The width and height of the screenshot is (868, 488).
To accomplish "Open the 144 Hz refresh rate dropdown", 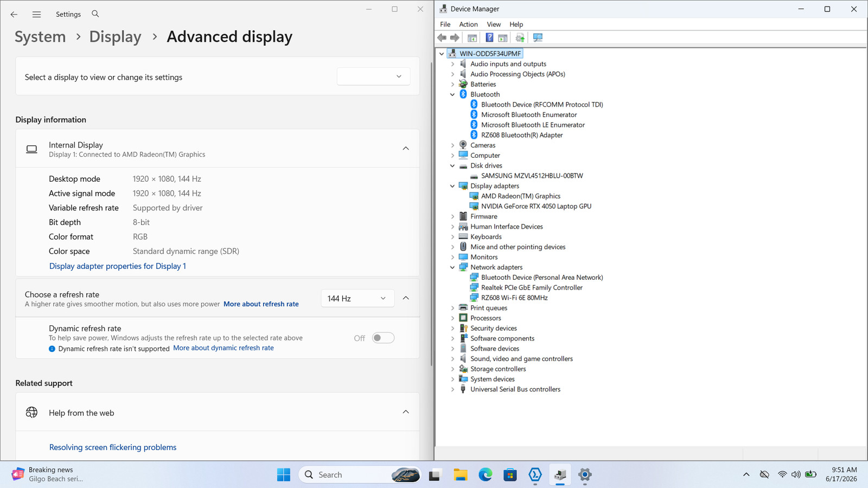I will point(357,298).
